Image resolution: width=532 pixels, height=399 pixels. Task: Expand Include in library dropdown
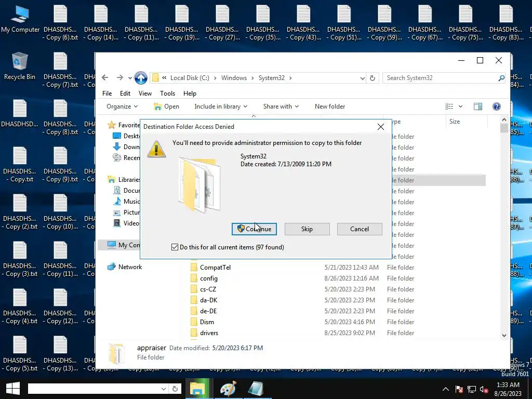coord(221,107)
